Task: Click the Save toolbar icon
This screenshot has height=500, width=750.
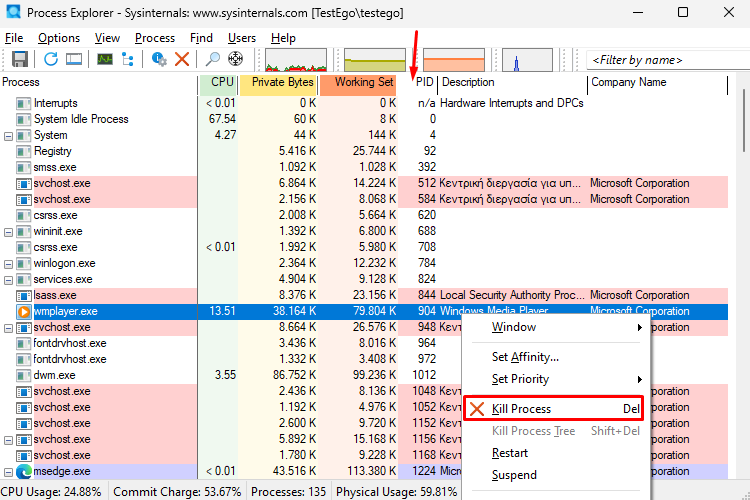Action: pyautogui.click(x=20, y=59)
